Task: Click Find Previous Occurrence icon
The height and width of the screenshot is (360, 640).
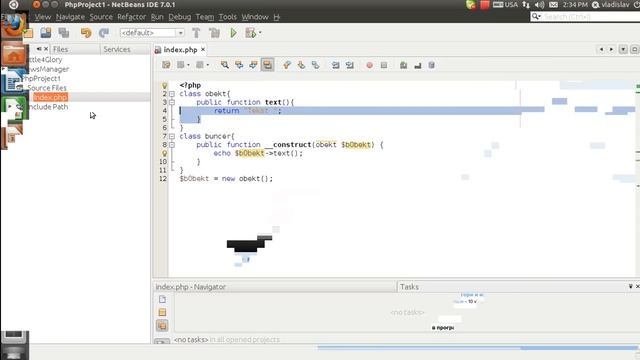Action: (239, 65)
